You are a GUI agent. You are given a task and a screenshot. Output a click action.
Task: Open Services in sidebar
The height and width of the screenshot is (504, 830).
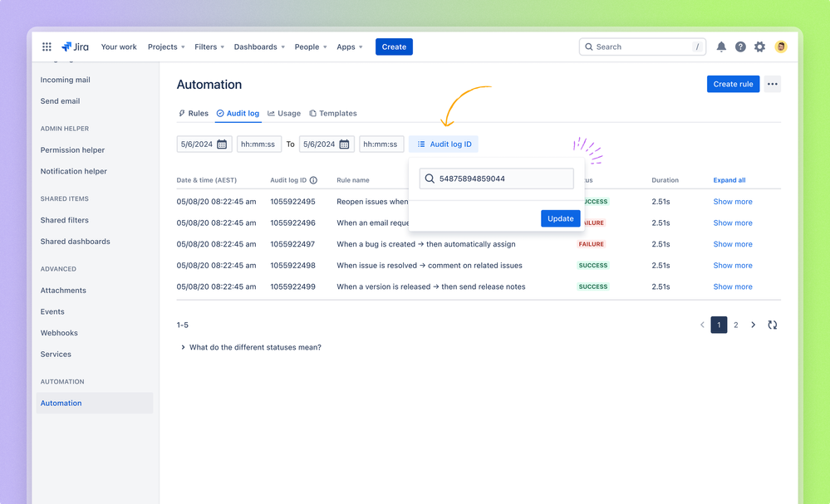56,354
